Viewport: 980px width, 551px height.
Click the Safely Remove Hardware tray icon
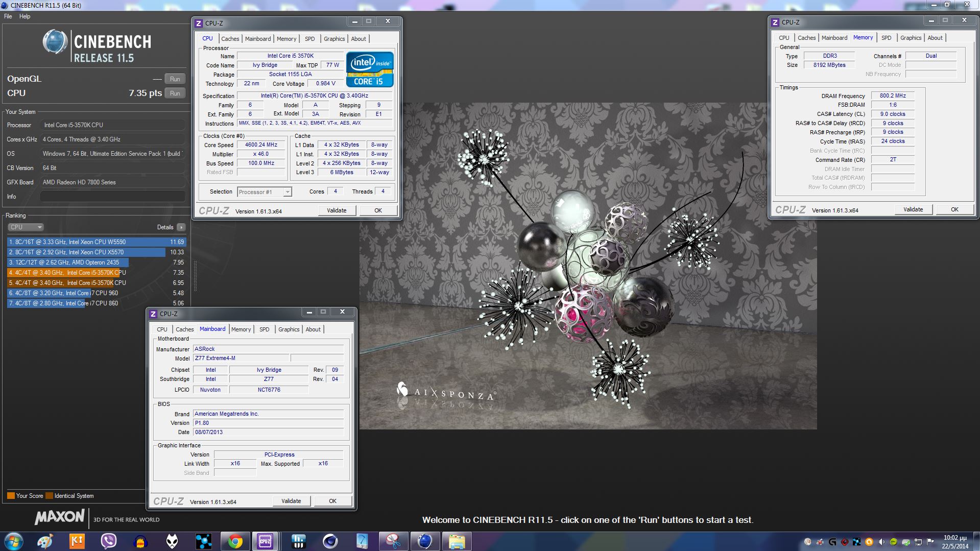click(x=906, y=542)
